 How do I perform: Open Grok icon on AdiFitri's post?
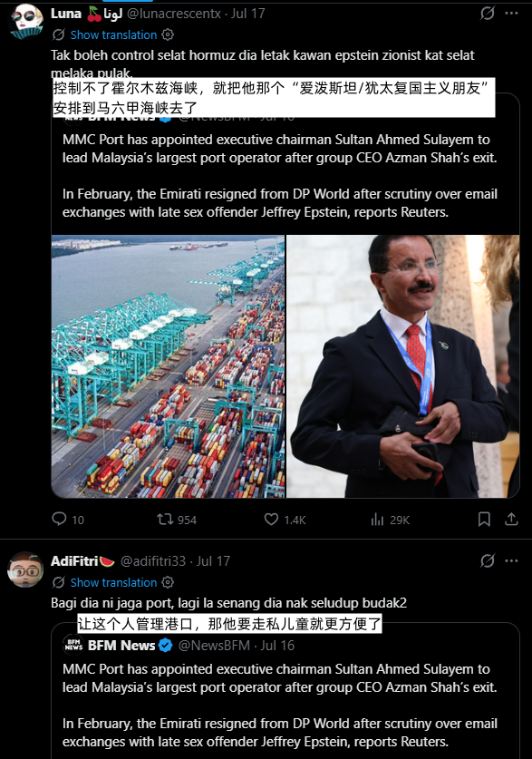pos(487,561)
